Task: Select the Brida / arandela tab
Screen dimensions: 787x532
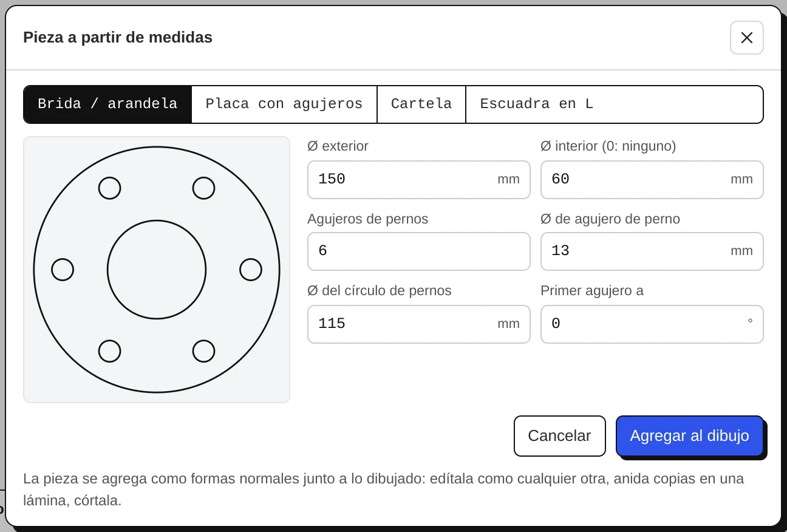Action: click(107, 104)
